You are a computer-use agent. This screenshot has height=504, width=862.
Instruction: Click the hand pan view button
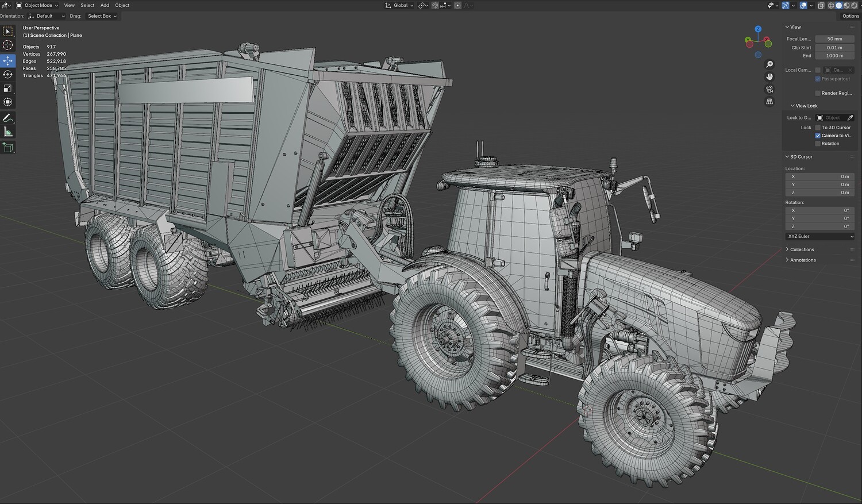[769, 77]
